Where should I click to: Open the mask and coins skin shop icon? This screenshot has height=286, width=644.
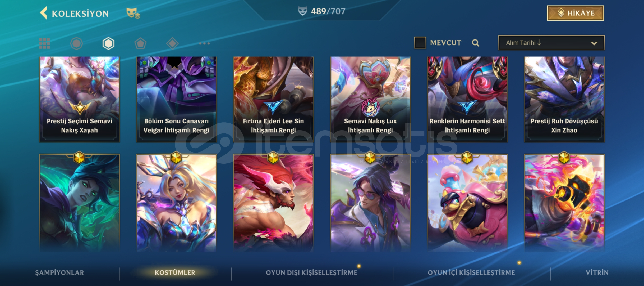(133, 13)
